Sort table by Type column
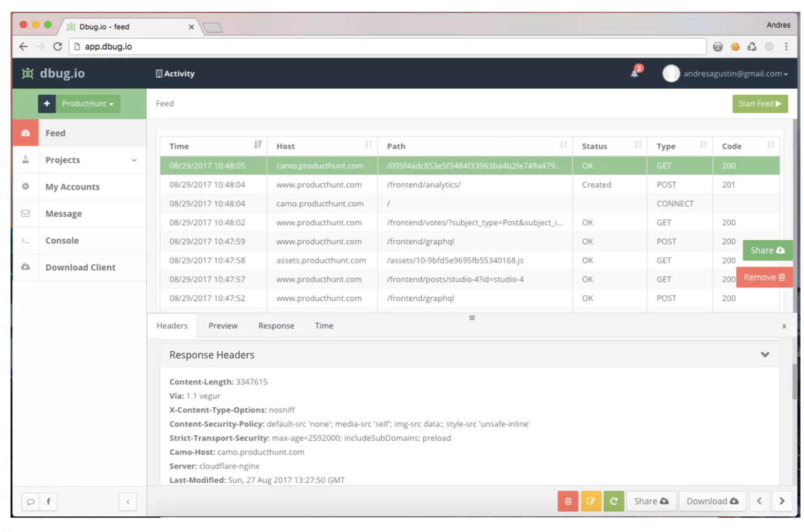 point(680,146)
